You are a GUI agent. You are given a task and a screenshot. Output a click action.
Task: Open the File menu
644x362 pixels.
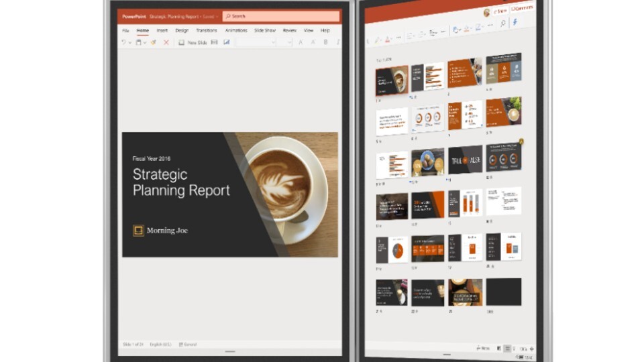click(x=125, y=30)
